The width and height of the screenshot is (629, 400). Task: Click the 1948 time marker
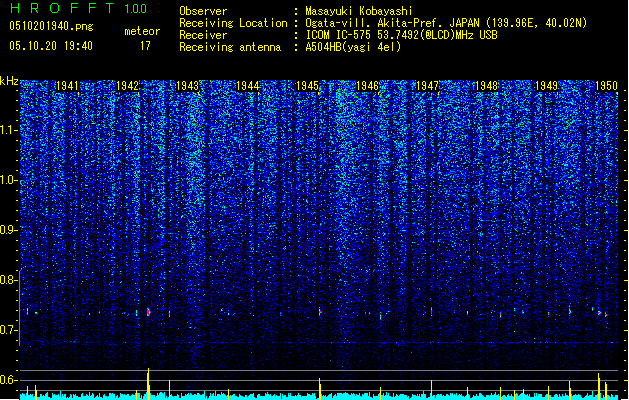[x=486, y=86]
